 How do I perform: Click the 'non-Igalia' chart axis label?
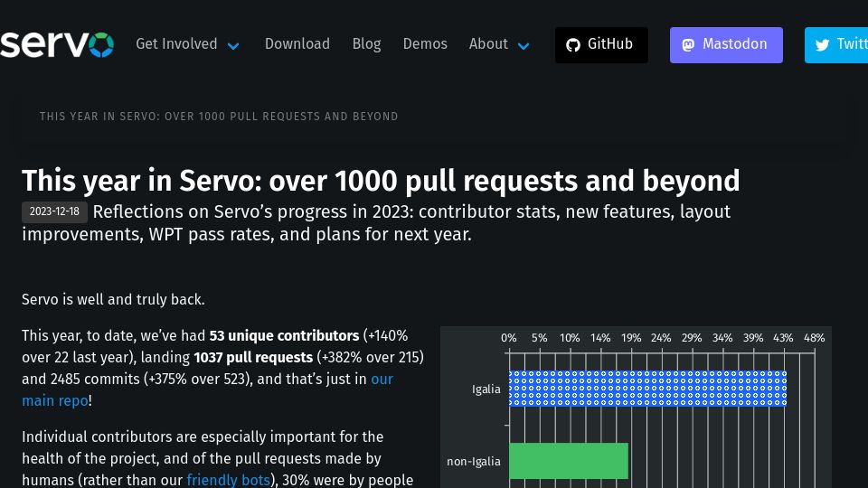[473, 461]
